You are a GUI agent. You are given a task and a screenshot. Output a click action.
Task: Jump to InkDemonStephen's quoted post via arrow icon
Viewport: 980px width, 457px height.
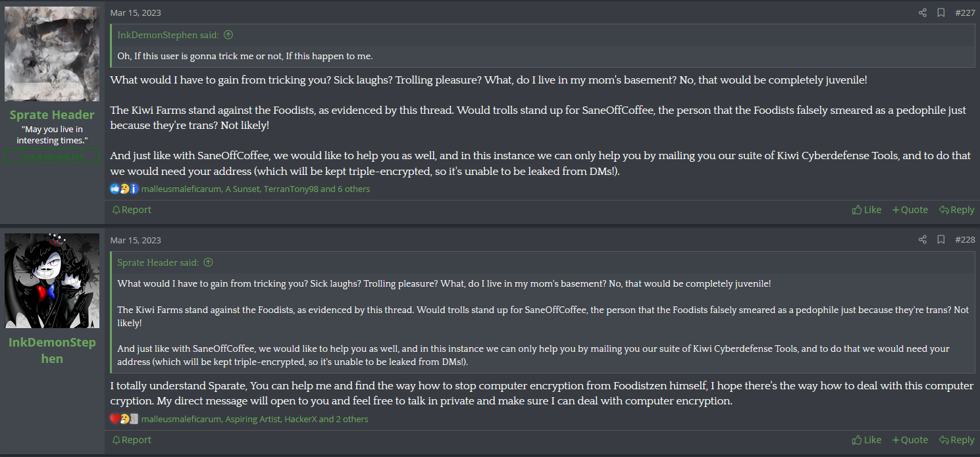pos(228,35)
